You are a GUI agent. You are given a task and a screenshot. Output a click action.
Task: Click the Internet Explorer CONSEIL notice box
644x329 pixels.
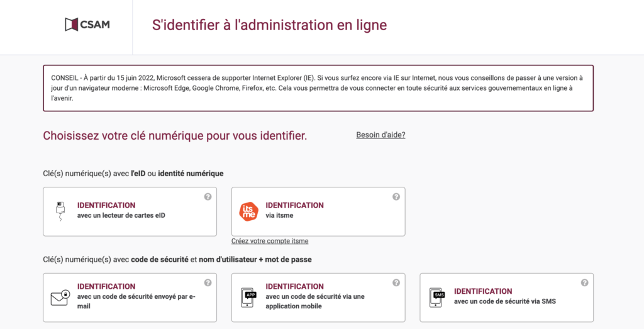click(318, 88)
